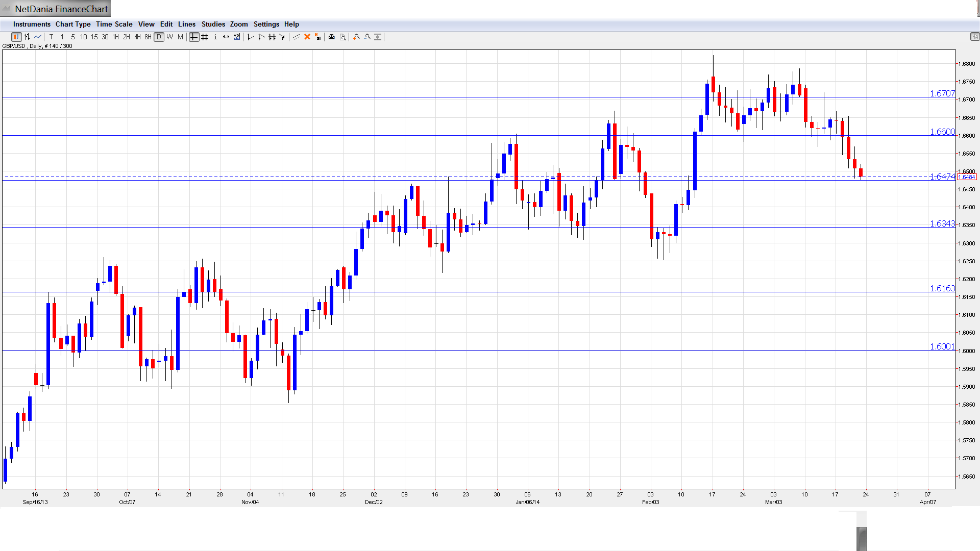The height and width of the screenshot is (551, 980).
Task: Select the first trend line drawing tool
Action: click(250, 37)
